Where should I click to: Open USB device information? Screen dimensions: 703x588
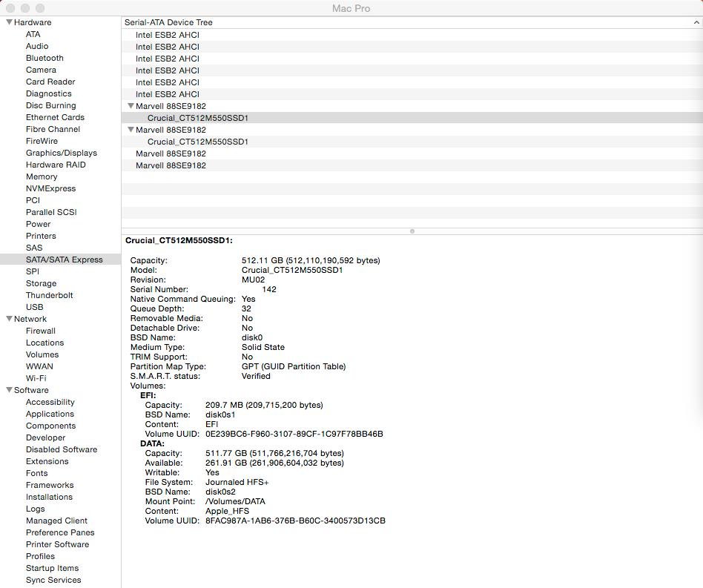pyautogui.click(x=35, y=307)
